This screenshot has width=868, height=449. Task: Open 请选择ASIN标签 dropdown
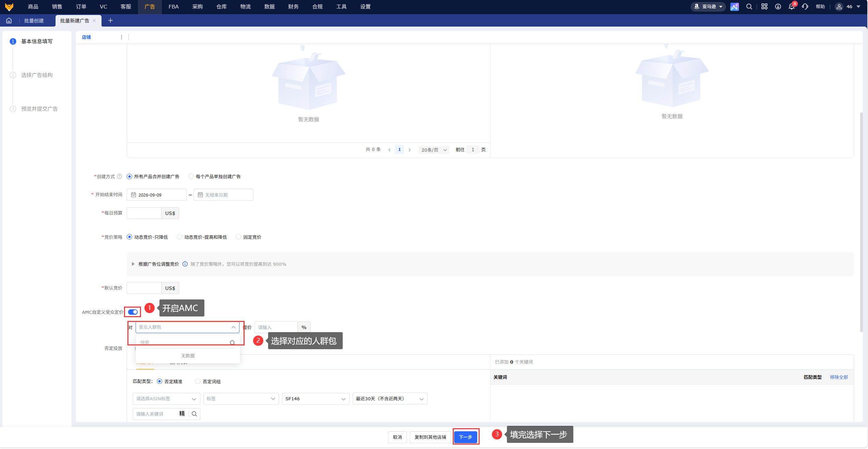point(166,399)
